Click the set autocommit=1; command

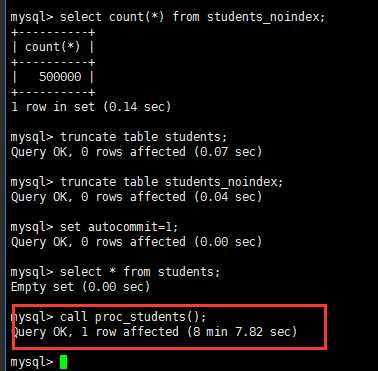pos(119,227)
